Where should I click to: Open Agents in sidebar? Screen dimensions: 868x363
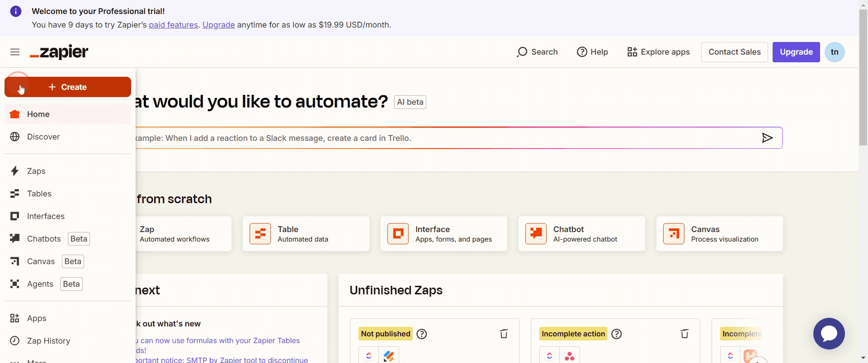coord(68,284)
